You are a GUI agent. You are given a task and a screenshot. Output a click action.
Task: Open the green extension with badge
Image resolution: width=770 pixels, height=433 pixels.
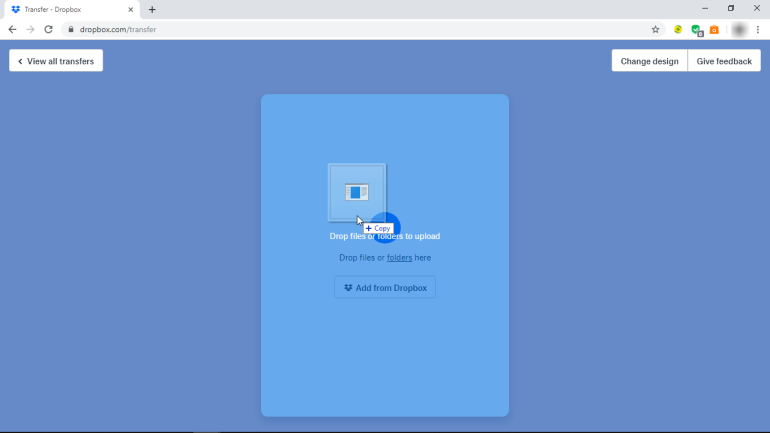click(697, 30)
